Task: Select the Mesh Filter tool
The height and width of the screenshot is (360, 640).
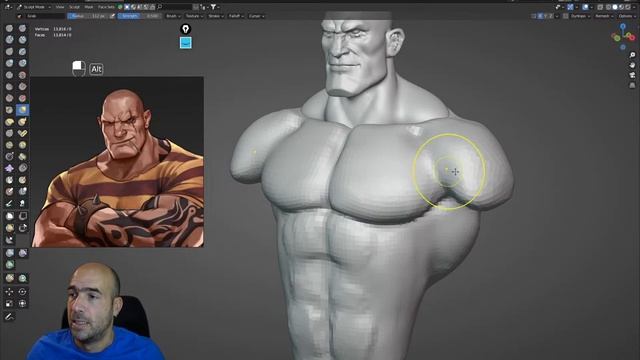Action: click(9, 253)
